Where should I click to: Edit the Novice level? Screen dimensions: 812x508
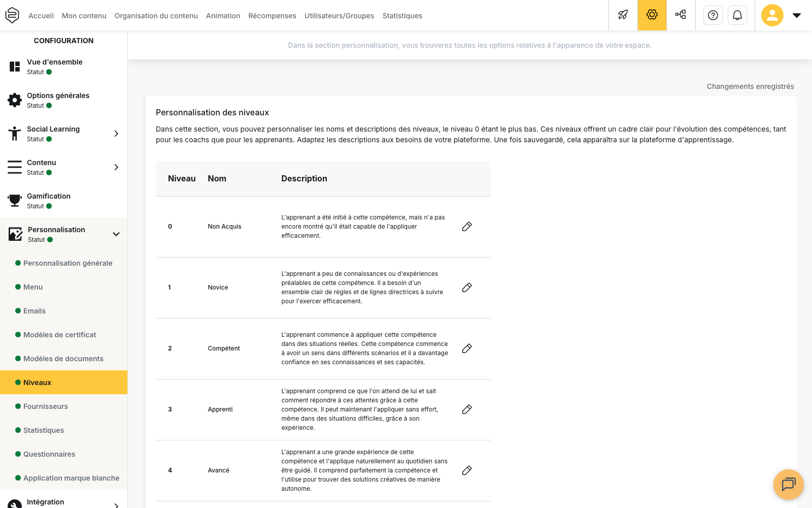pyautogui.click(x=467, y=288)
